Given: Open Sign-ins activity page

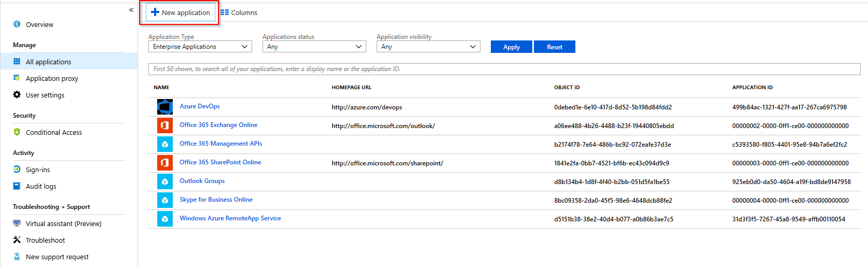Looking at the screenshot, I should pyautogui.click(x=38, y=170).
